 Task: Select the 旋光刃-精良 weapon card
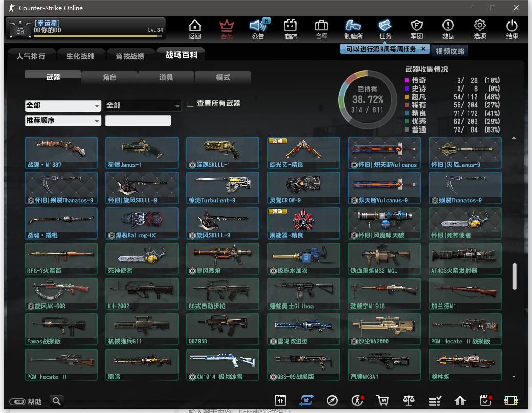click(x=303, y=153)
